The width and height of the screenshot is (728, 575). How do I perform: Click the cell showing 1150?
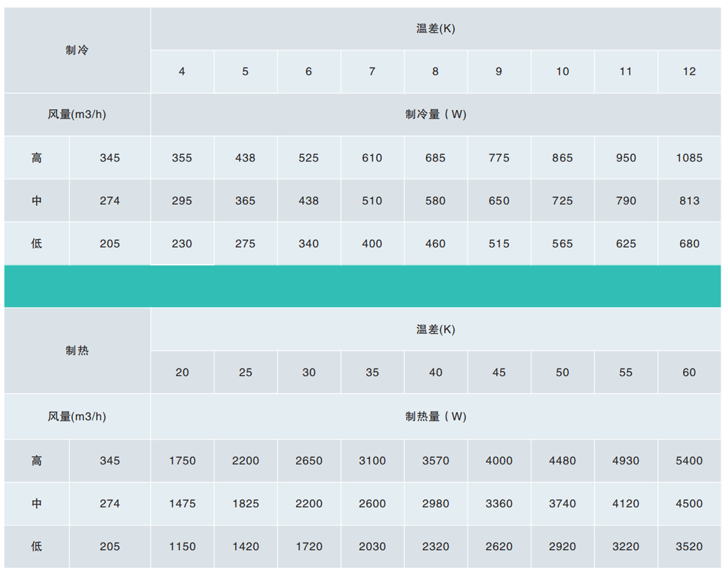click(x=182, y=546)
